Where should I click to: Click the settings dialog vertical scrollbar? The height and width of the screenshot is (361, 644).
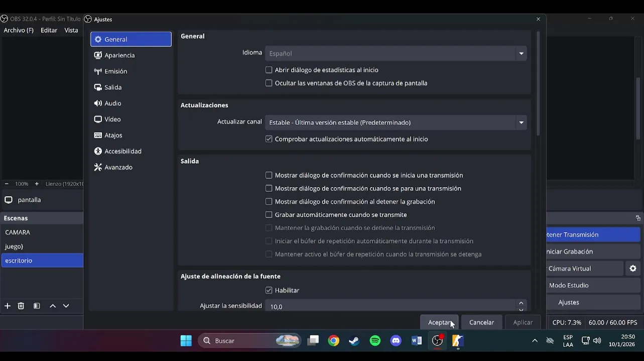(x=538, y=83)
